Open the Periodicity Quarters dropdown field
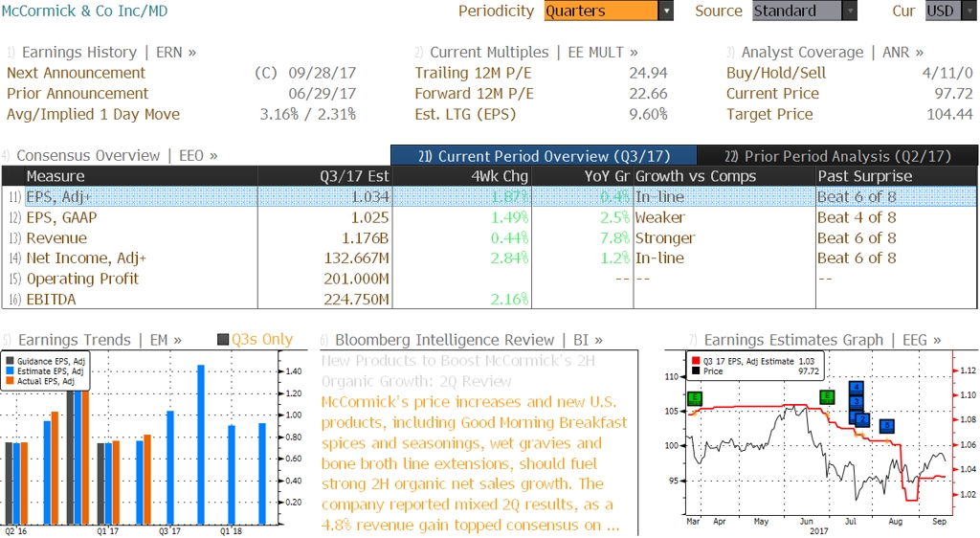This screenshot has width=980, height=538. coord(601,11)
